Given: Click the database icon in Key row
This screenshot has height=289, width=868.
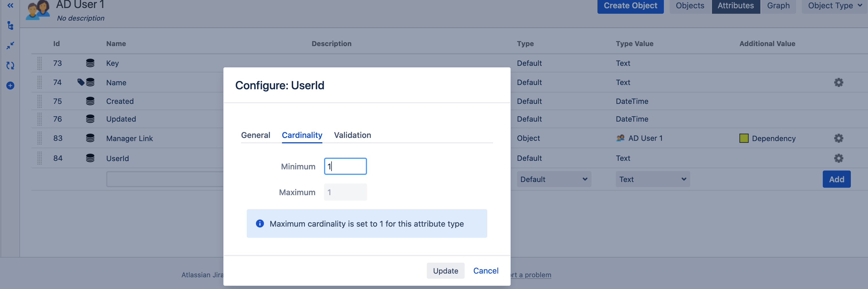Looking at the screenshot, I should (x=90, y=63).
